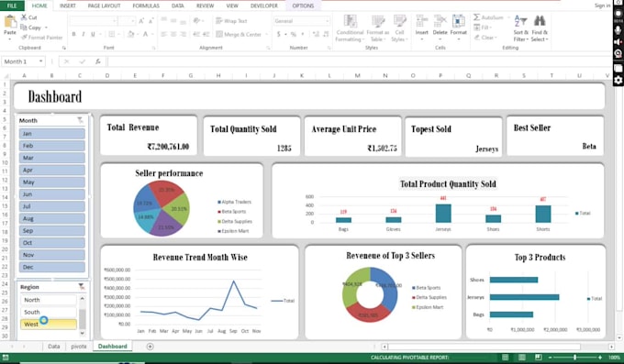
Task: Click the Conditional Formatting icon
Action: (x=350, y=21)
